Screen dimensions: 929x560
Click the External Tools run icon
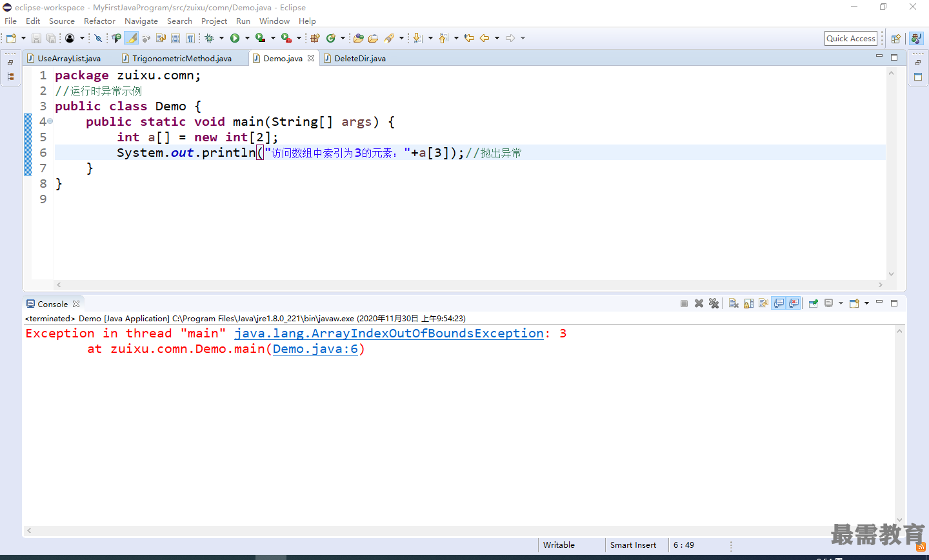(286, 38)
